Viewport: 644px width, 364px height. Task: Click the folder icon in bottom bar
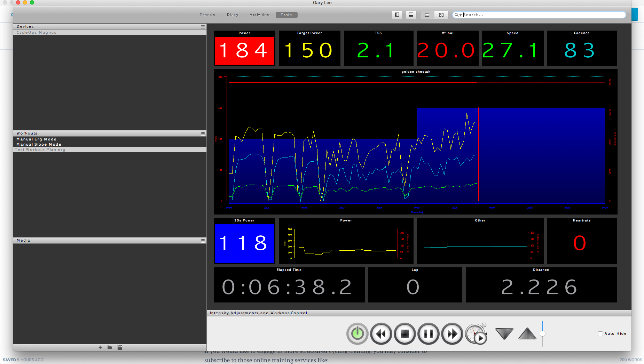click(x=110, y=347)
